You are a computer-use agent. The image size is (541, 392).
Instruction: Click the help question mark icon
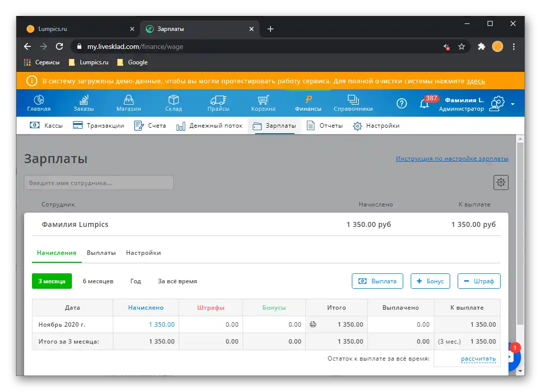pyautogui.click(x=401, y=103)
